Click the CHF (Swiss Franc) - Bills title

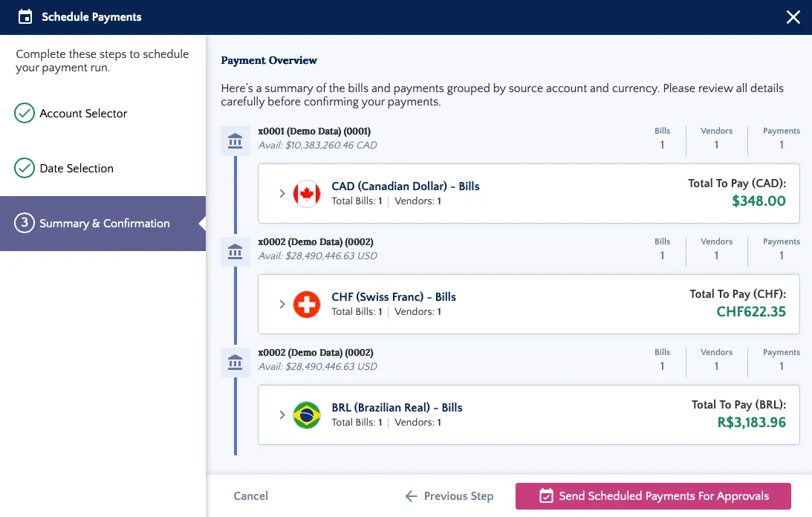point(394,297)
